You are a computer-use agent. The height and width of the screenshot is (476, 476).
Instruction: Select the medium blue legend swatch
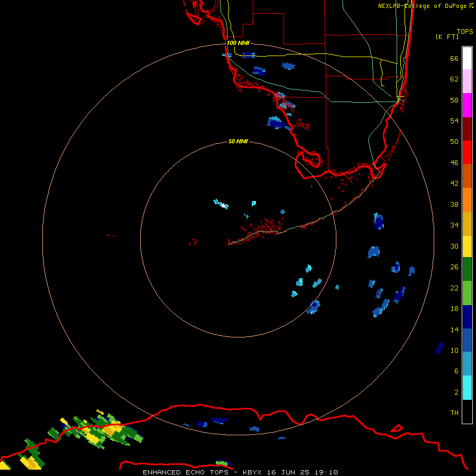467,340
